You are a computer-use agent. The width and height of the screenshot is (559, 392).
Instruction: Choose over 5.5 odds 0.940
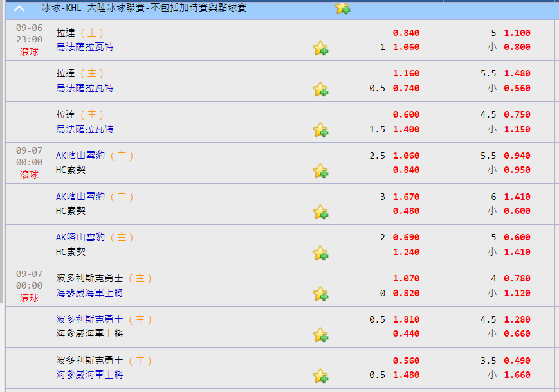(x=517, y=156)
